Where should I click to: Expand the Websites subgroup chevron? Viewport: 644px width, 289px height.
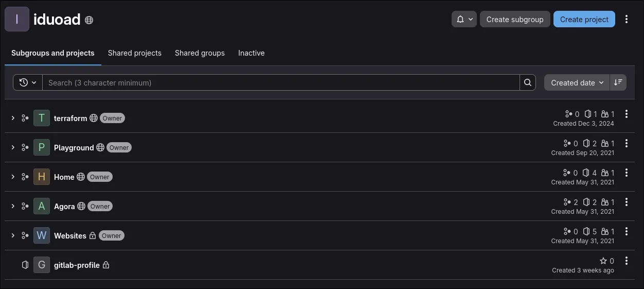click(13, 235)
